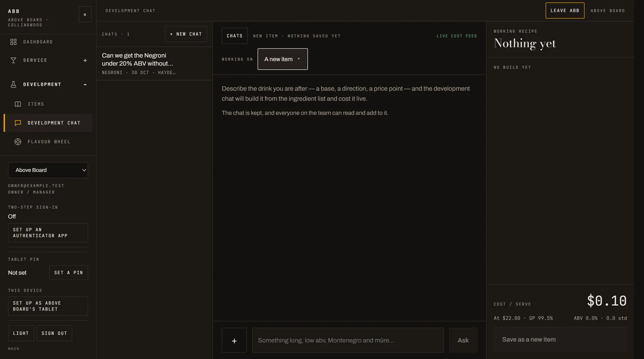This screenshot has height=359, width=644.
Task: Click the 'New item · Nothing saved yet' text
Action: coord(297,36)
